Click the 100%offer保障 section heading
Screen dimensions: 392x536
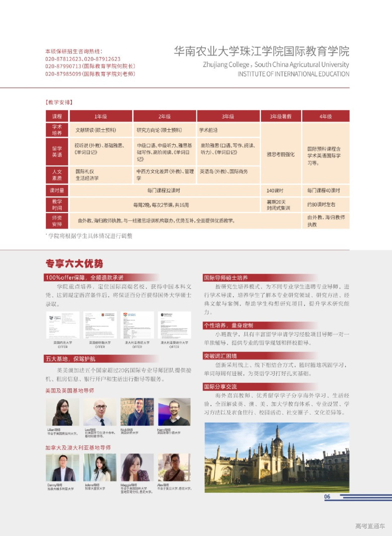pyautogui.click(x=85, y=277)
